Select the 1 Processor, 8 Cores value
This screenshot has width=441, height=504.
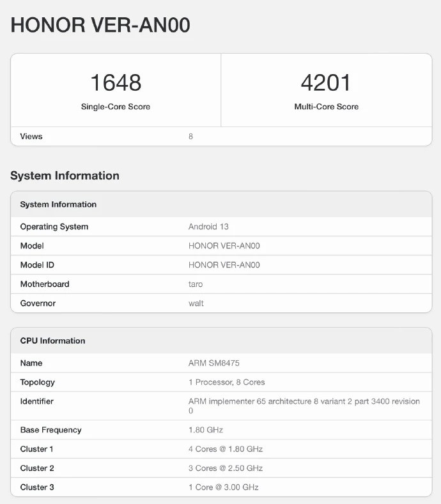227,382
